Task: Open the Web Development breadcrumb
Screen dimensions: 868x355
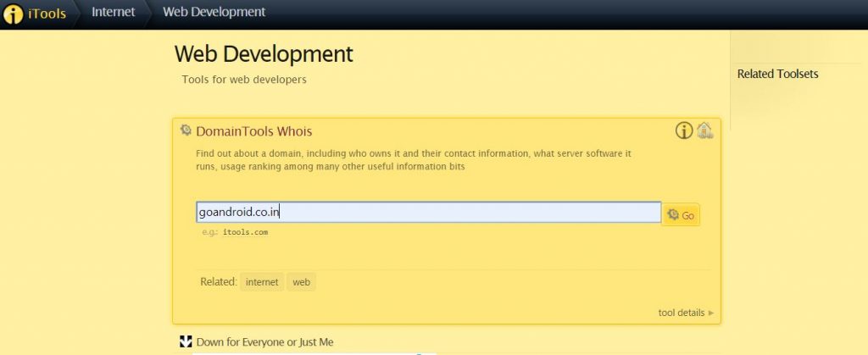Action: [x=214, y=12]
